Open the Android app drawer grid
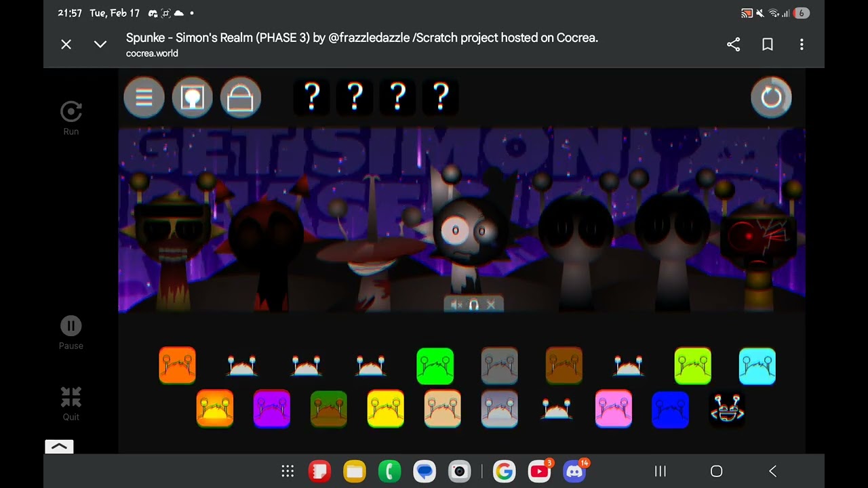Image resolution: width=868 pixels, height=488 pixels. 288,471
